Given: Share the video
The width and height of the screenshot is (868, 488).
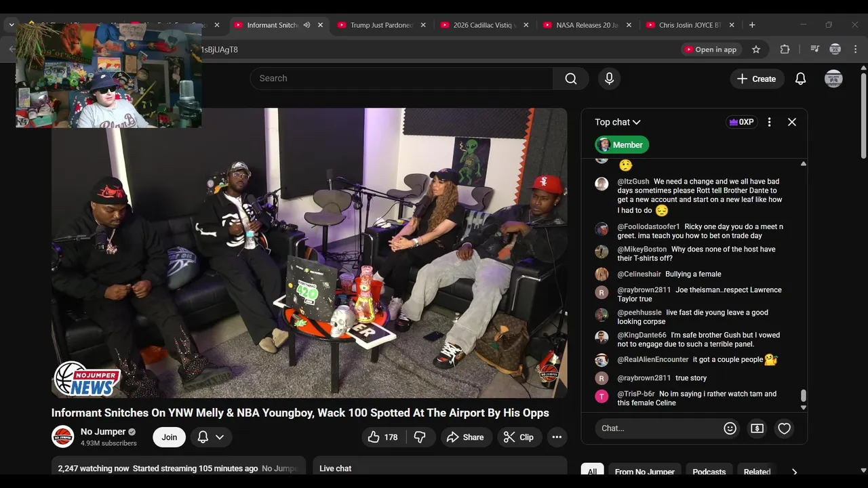Looking at the screenshot, I should tap(465, 437).
